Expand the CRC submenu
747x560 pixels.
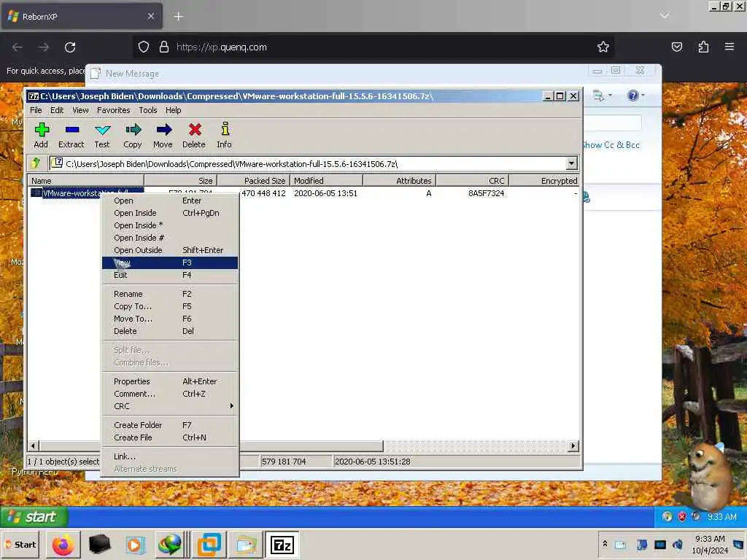[x=169, y=406]
